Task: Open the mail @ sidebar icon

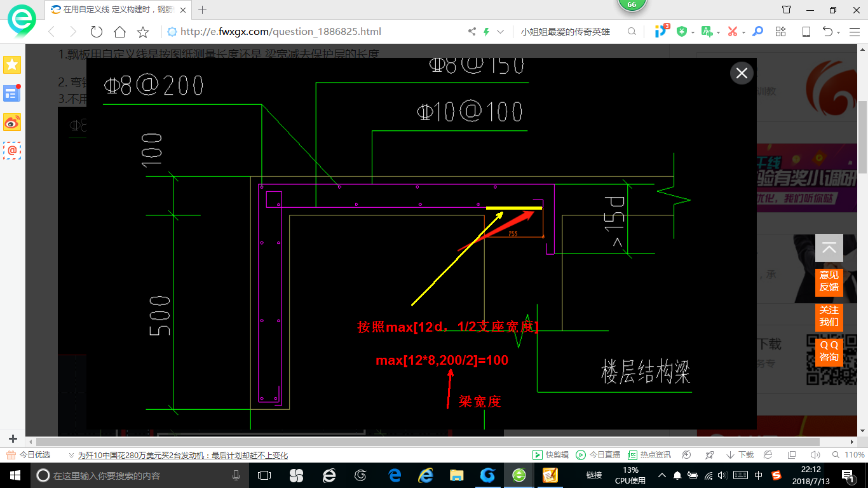Action: (x=12, y=151)
